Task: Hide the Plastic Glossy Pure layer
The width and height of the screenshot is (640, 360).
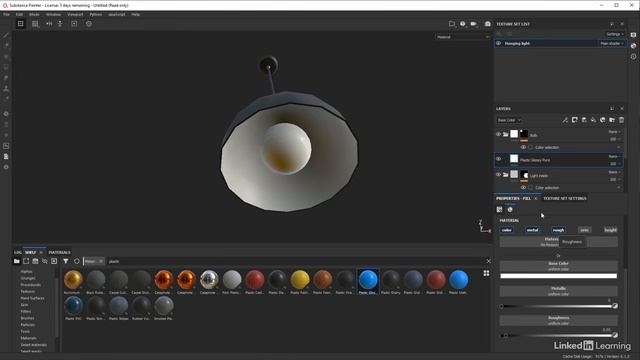Action: [498, 159]
